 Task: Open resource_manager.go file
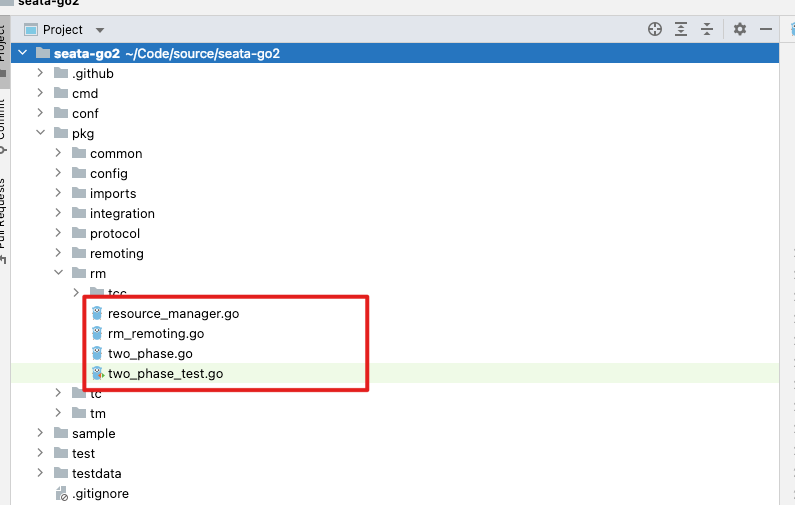point(173,314)
